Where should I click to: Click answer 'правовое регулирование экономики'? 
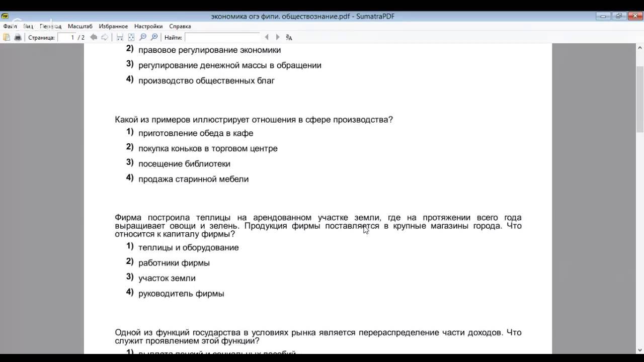click(x=209, y=50)
